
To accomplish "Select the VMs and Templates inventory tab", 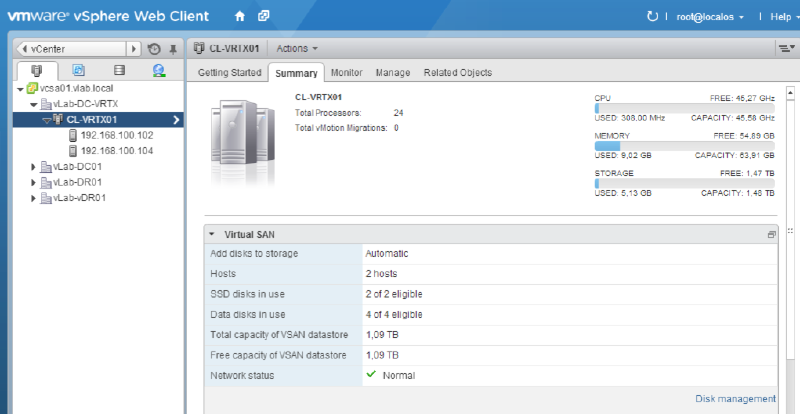I will click(x=78, y=70).
